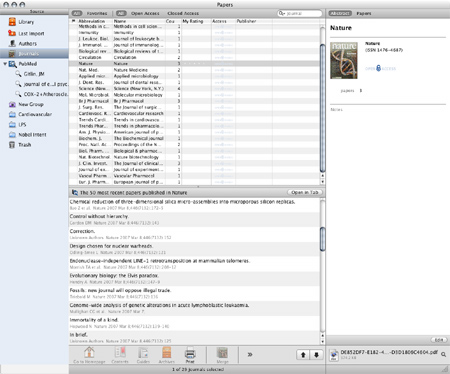Click the up arrow navigation button
The image size is (450, 374).
click(x=303, y=355)
